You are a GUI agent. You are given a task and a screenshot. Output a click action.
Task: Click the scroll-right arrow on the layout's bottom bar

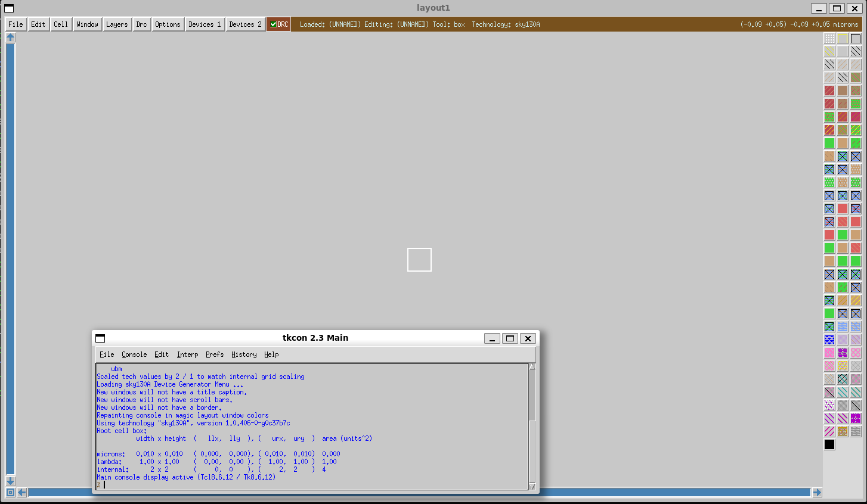[x=817, y=492]
